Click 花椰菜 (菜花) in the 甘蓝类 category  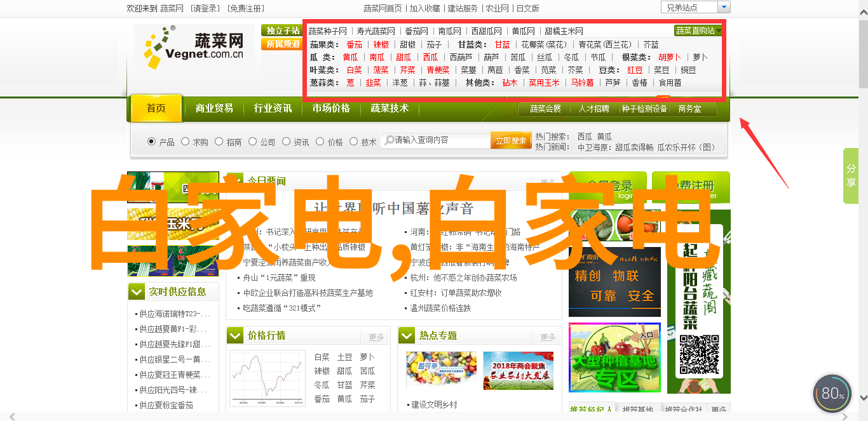(543, 44)
